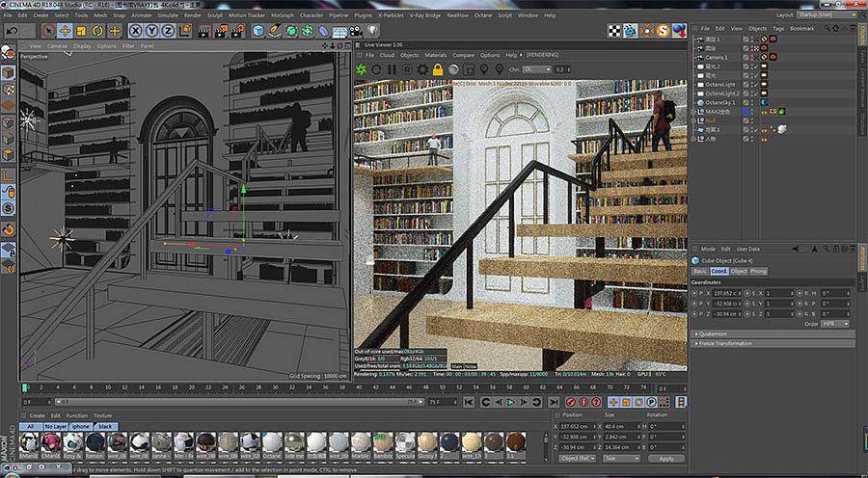Open the Simulate menu in the main menu bar
Image resolution: width=868 pixels, height=478 pixels.
coord(168,15)
